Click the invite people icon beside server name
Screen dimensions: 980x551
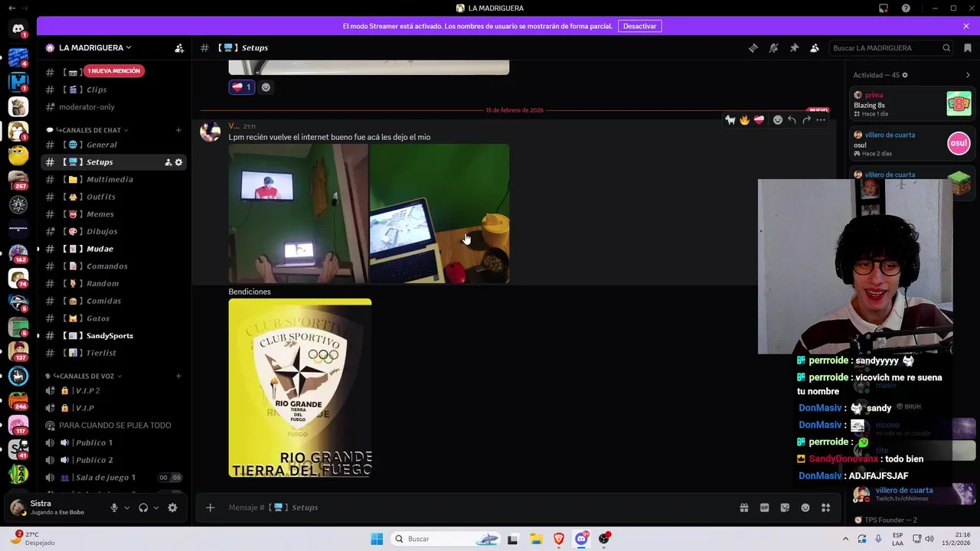pyautogui.click(x=179, y=47)
